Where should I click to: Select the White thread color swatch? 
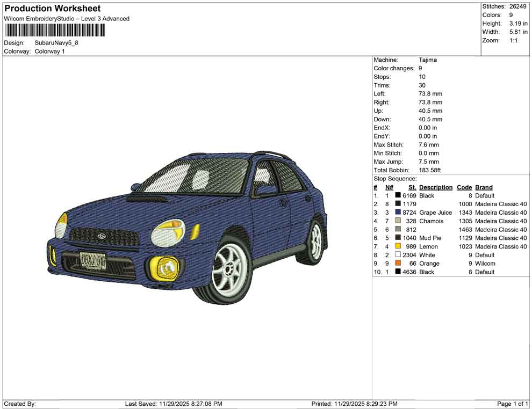click(398, 255)
